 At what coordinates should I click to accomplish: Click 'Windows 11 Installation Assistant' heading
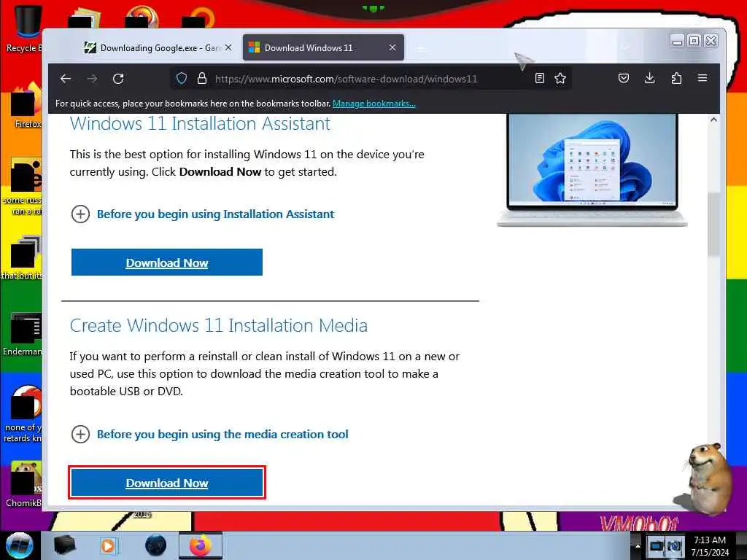(x=200, y=124)
